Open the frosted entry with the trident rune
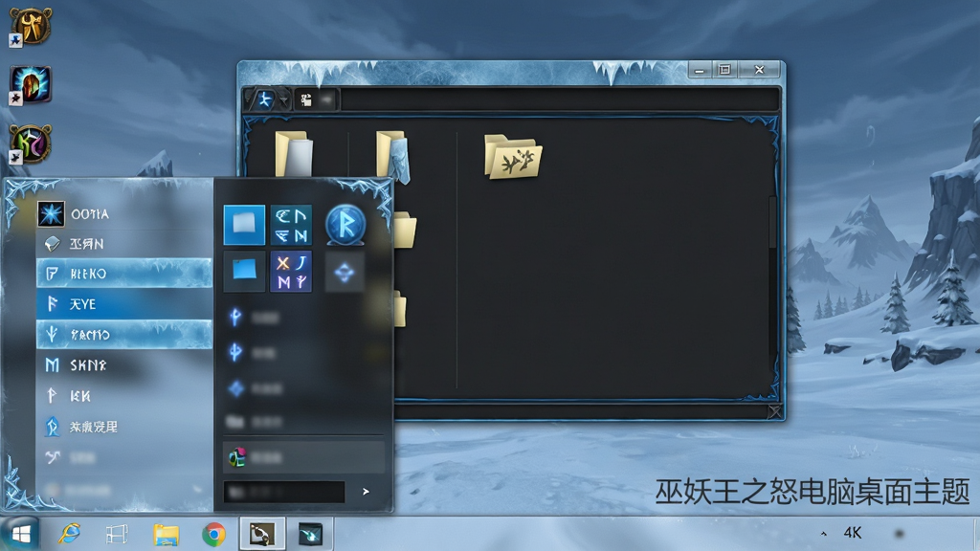The image size is (980, 551). pos(123,334)
